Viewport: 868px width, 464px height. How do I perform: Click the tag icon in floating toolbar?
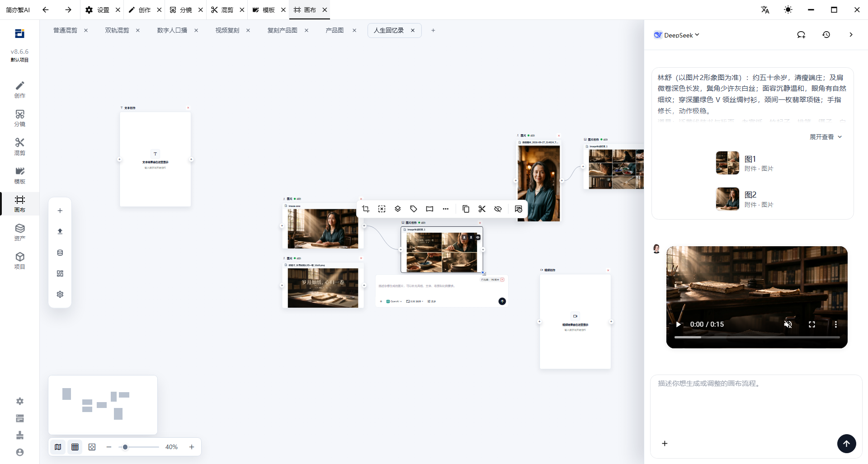pyautogui.click(x=414, y=209)
